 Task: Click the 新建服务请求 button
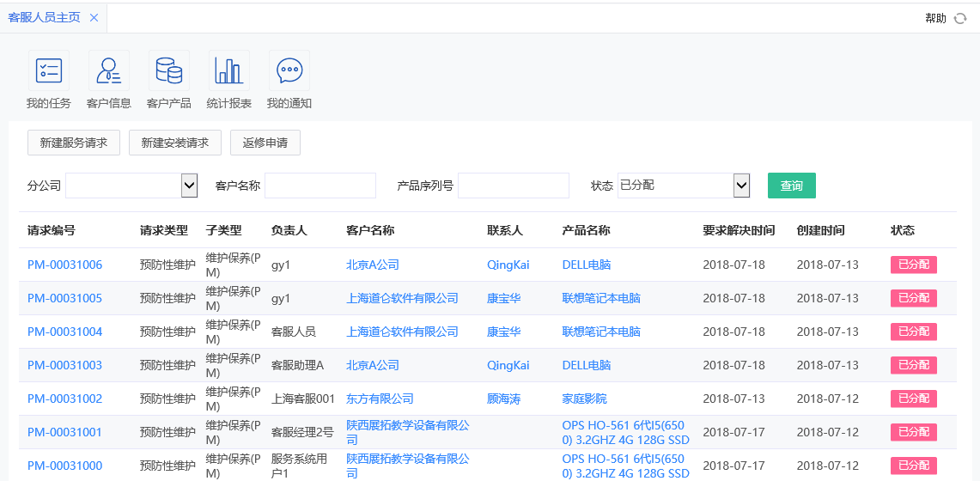click(74, 143)
